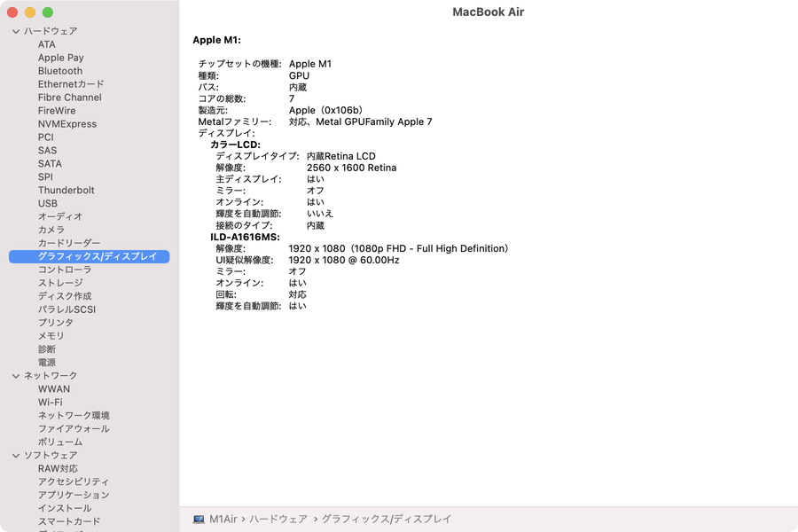The height and width of the screenshot is (532, 798).
Task: Collapse the ハードウェア section
Action: [x=16, y=32]
